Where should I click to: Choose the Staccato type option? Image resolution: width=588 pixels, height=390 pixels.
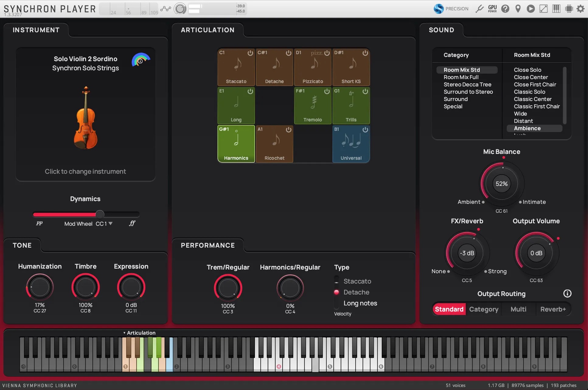click(x=357, y=281)
